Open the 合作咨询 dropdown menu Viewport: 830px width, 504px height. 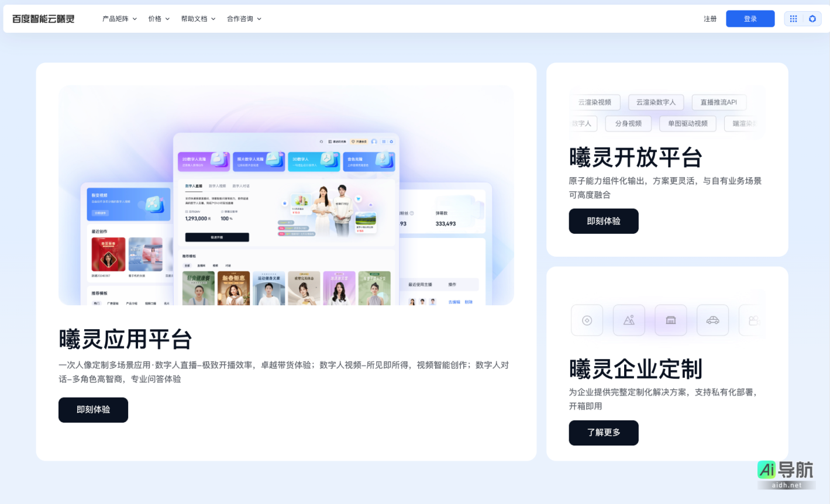point(243,18)
